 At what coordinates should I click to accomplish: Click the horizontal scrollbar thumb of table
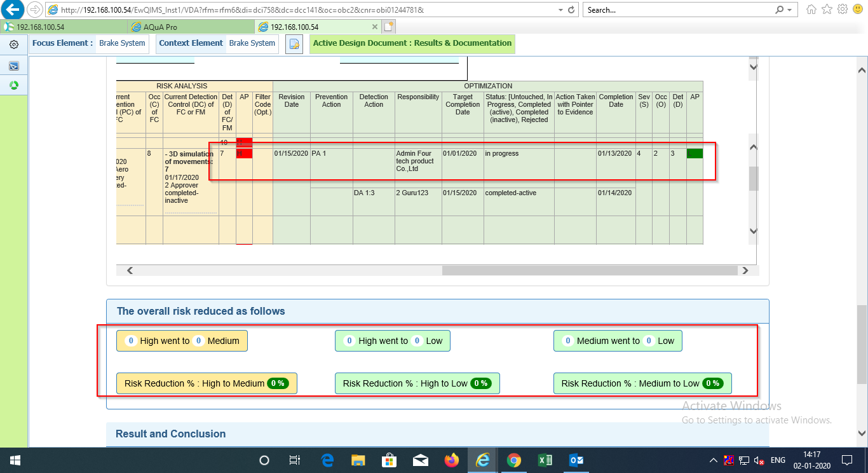coord(590,270)
